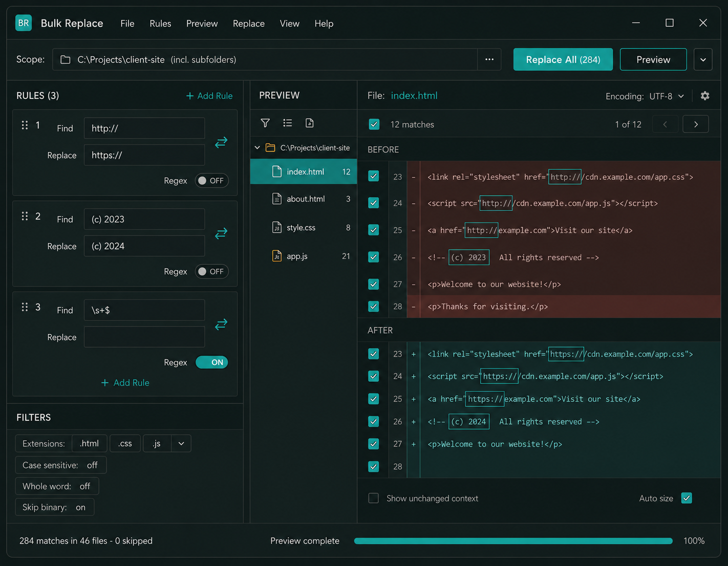
Task: Click plus icon of bottom Add Rule
Action: point(105,383)
